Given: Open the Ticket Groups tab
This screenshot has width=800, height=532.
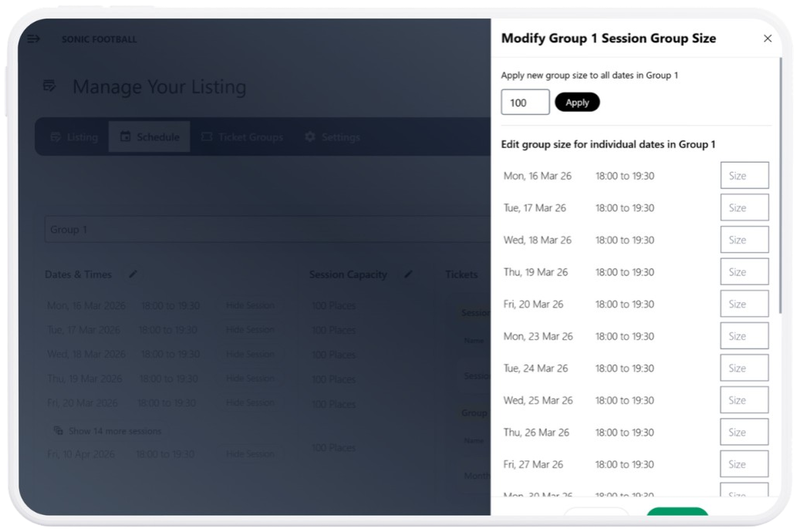Looking at the screenshot, I should [242, 136].
